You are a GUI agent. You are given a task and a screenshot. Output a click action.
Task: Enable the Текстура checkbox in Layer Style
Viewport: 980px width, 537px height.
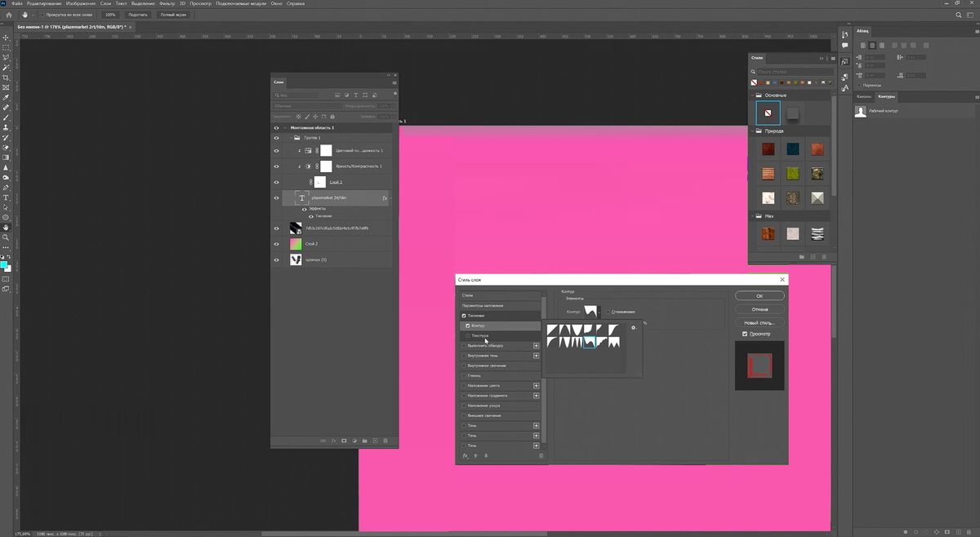(x=467, y=335)
